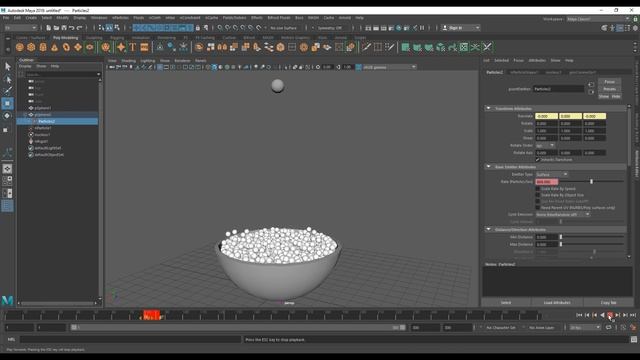Click the red stop playback button
The image size is (640, 360).
click(610, 315)
